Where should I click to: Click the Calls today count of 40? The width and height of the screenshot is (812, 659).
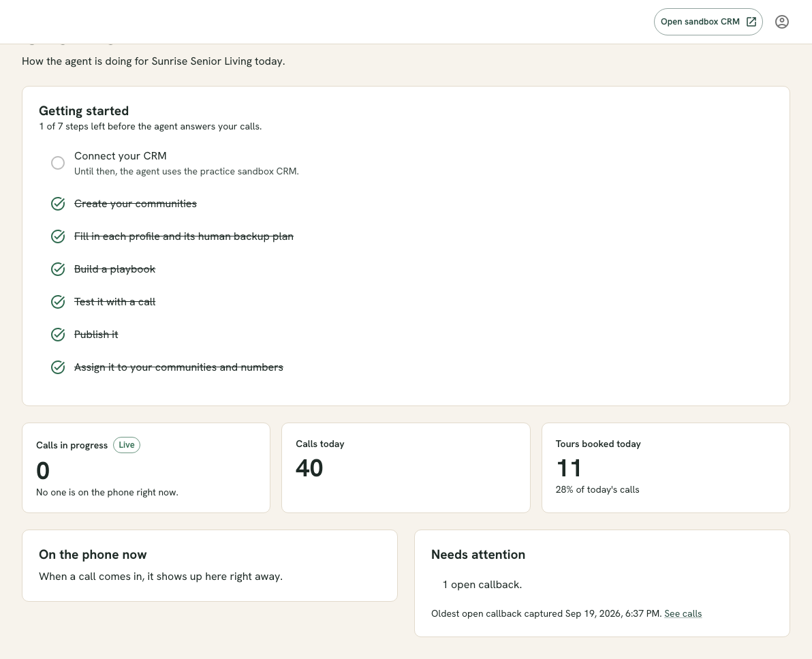click(x=309, y=468)
